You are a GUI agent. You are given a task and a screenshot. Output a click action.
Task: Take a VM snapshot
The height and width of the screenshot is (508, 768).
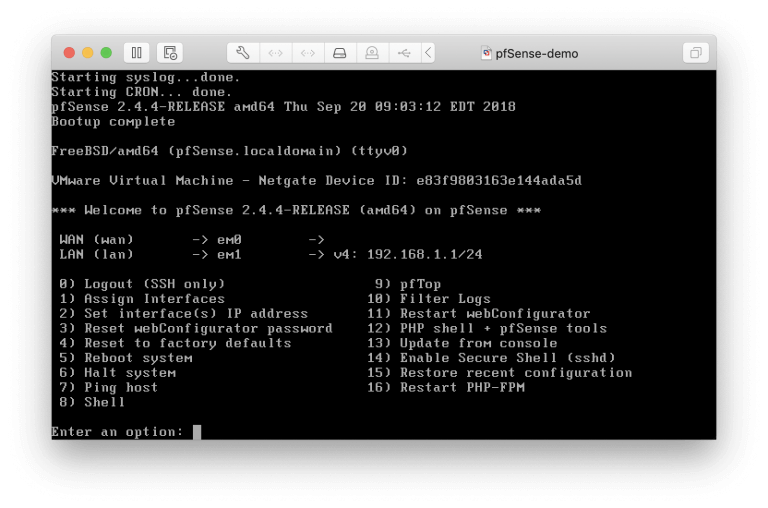click(x=170, y=53)
